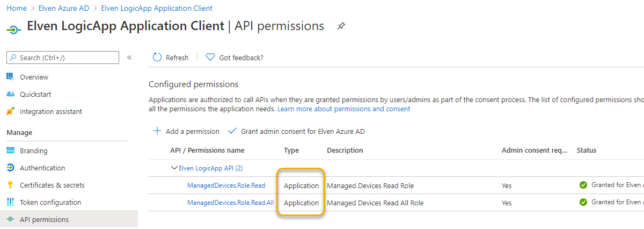Open Learn more about permissions and consent
This screenshot has width=644, height=229.
[343, 109]
